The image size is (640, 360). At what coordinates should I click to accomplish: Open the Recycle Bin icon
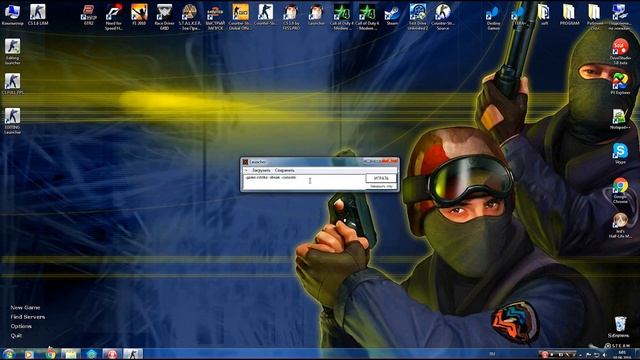[x=619, y=327]
